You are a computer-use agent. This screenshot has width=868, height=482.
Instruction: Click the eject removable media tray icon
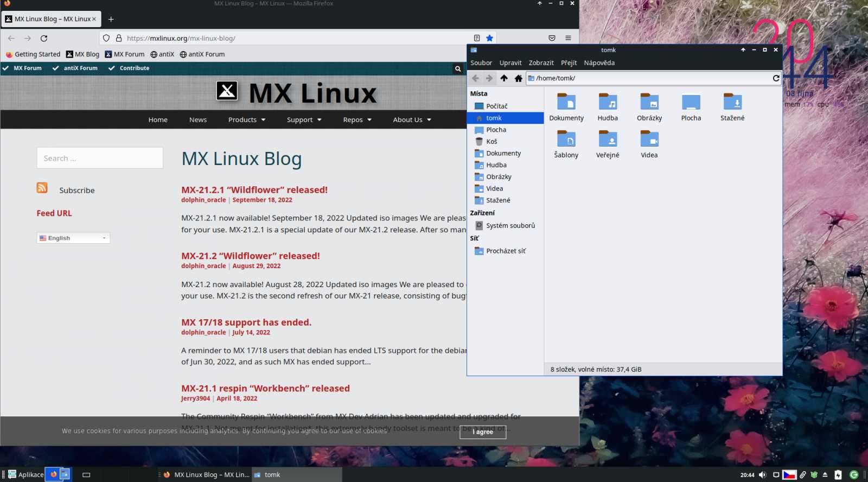click(x=825, y=475)
